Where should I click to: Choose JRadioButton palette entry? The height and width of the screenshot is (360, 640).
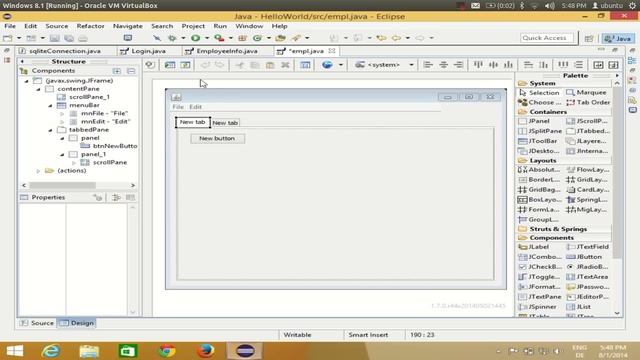[588, 267]
